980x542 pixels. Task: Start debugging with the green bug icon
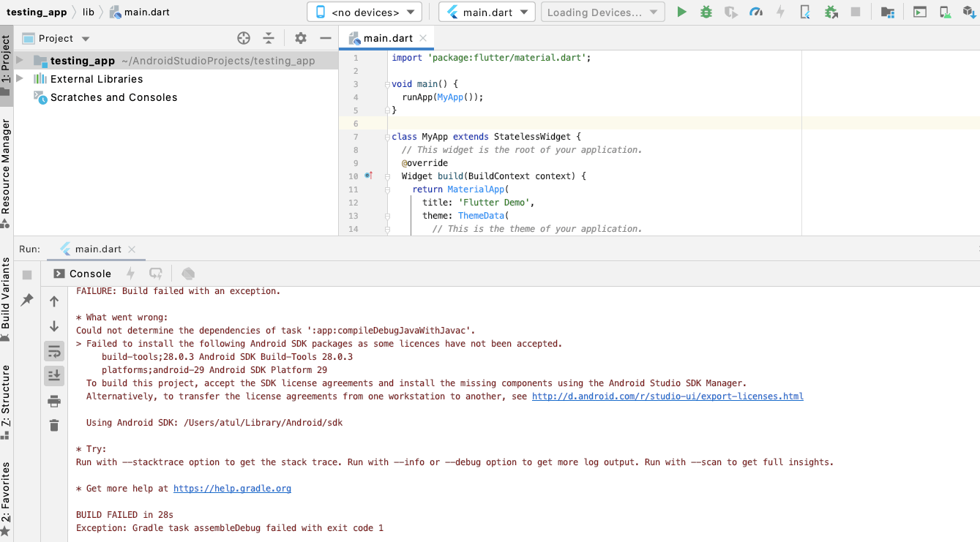click(x=706, y=12)
